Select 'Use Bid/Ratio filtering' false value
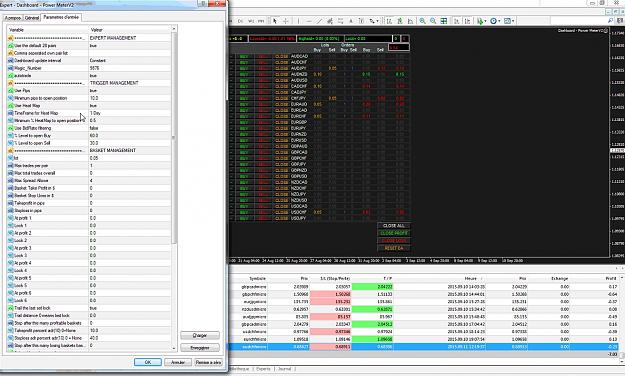This screenshot has height=376, width=625. click(129, 128)
